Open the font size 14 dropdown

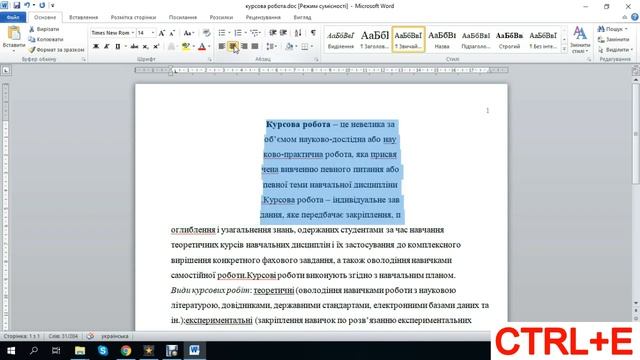pyautogui.click(x=153, y=33)
